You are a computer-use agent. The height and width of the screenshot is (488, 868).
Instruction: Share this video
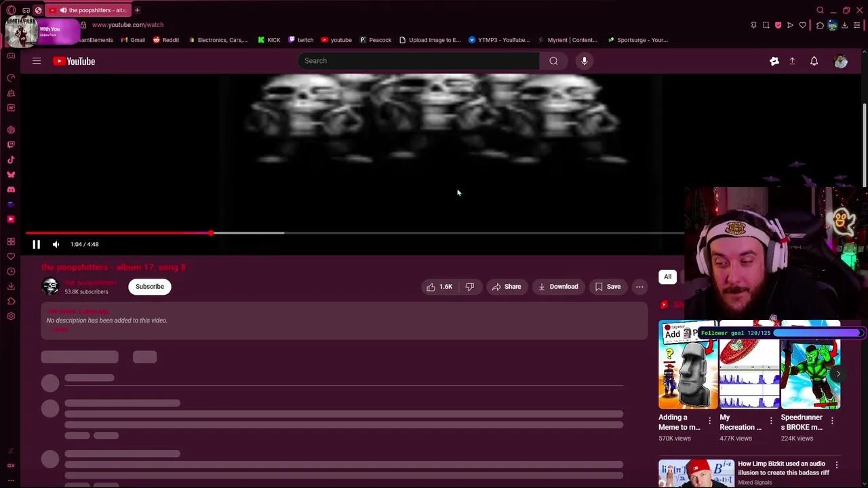pos(507,287)
